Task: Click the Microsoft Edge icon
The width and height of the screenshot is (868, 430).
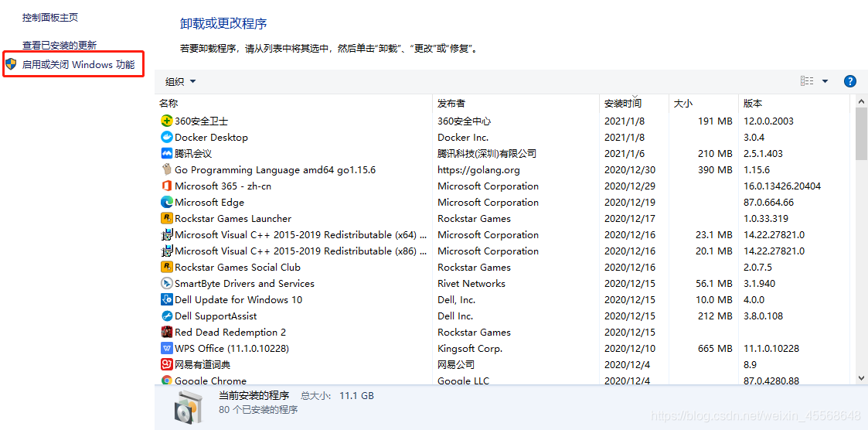Action: (167, 203)
